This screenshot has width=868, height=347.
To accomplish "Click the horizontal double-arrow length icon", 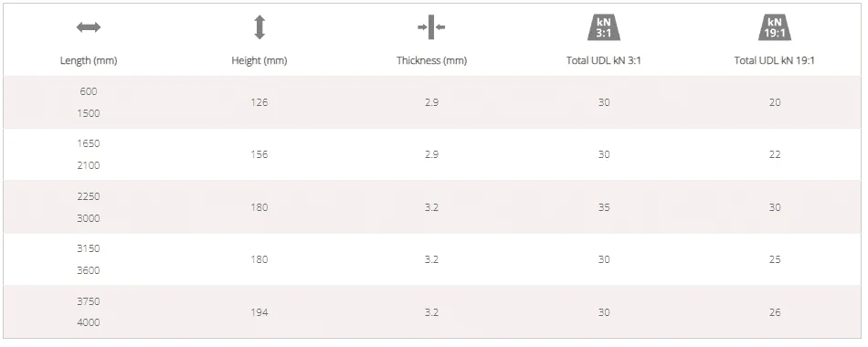I will click(x=89, y=27).
